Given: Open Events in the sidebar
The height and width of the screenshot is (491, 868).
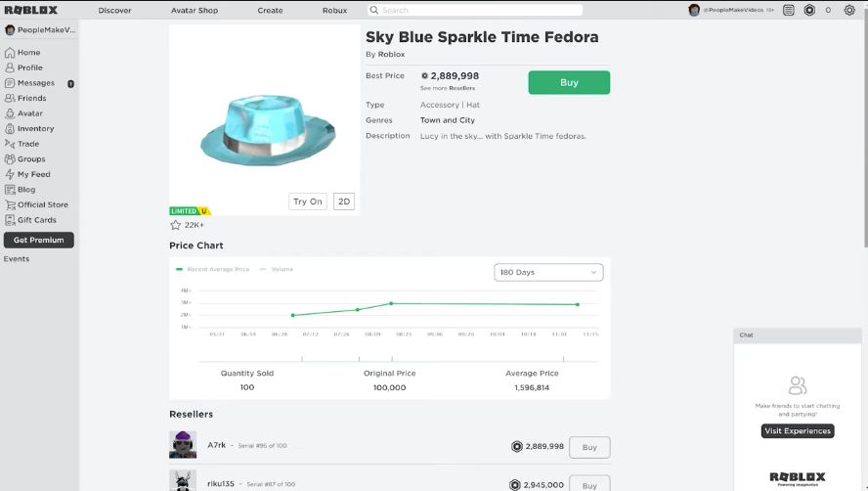Looking at the screenshot, I should pos(17,259).
